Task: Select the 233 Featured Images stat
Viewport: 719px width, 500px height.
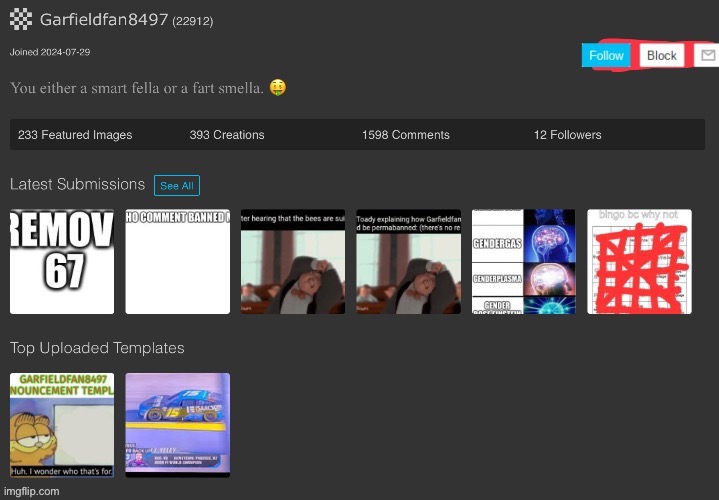Action: click(x=75, y=135)
